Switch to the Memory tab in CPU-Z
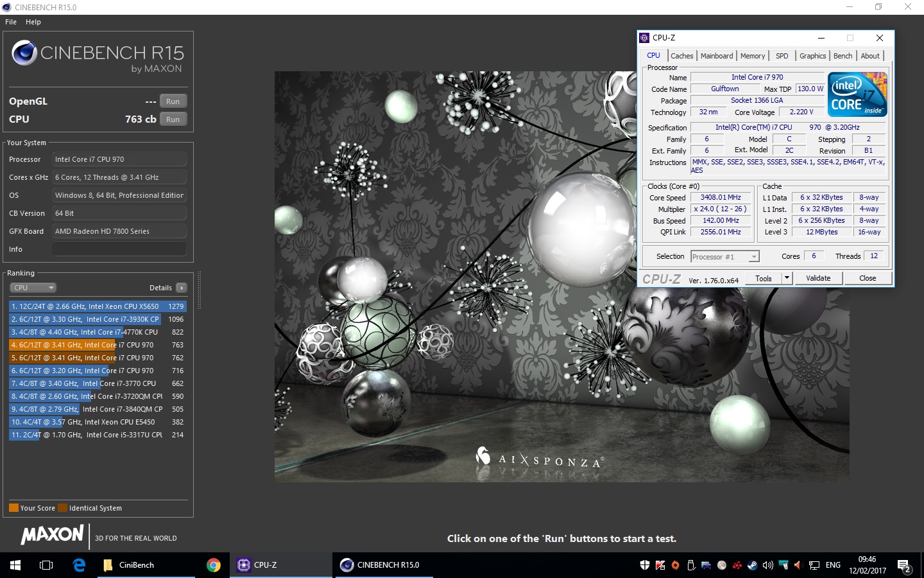 (x=753, y=56)
